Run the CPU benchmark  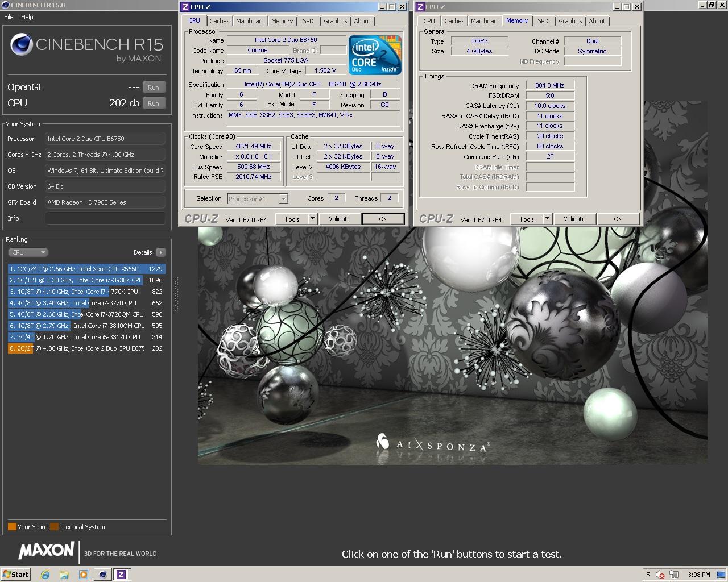pyautogui.click(x=154, y=103)
